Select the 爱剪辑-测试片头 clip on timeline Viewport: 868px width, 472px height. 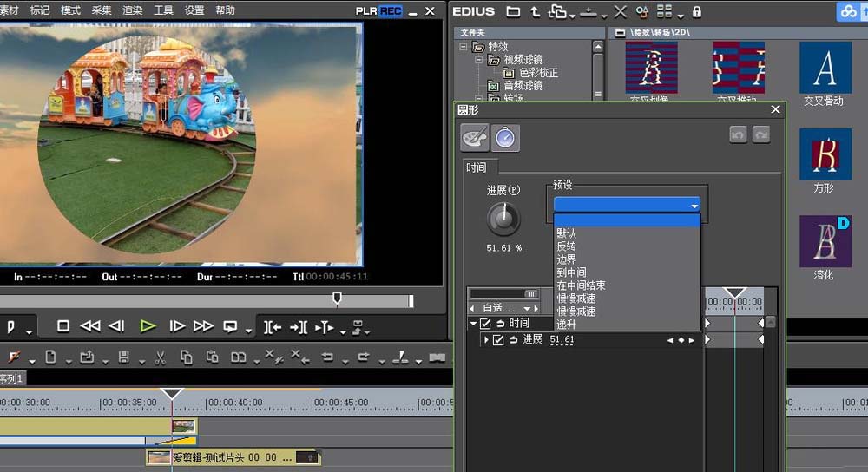(233, 457)
